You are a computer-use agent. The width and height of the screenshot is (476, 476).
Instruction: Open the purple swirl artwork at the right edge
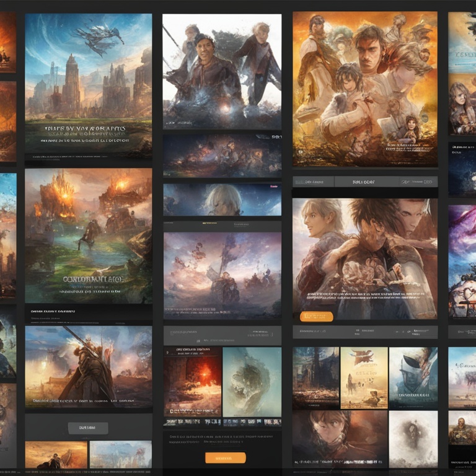tap(462, 261)
